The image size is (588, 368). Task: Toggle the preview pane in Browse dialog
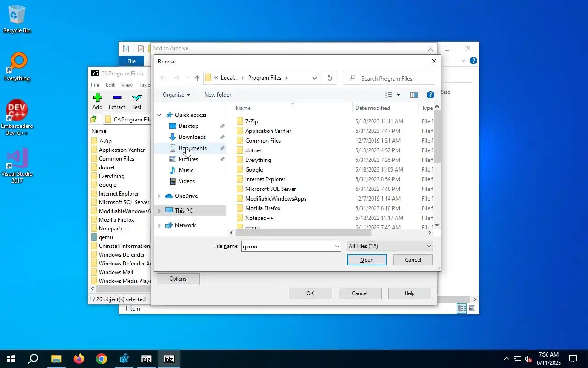(x=414, y=95)
